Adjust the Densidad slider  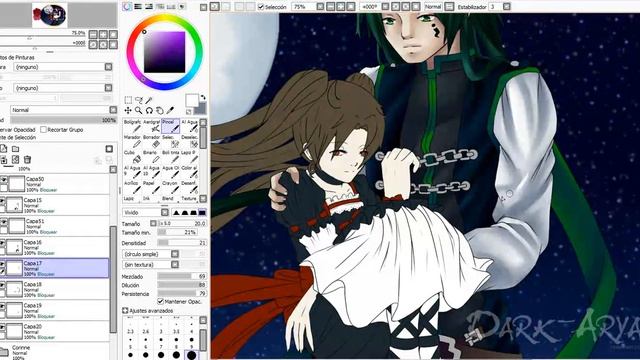(x=182, y=243)
